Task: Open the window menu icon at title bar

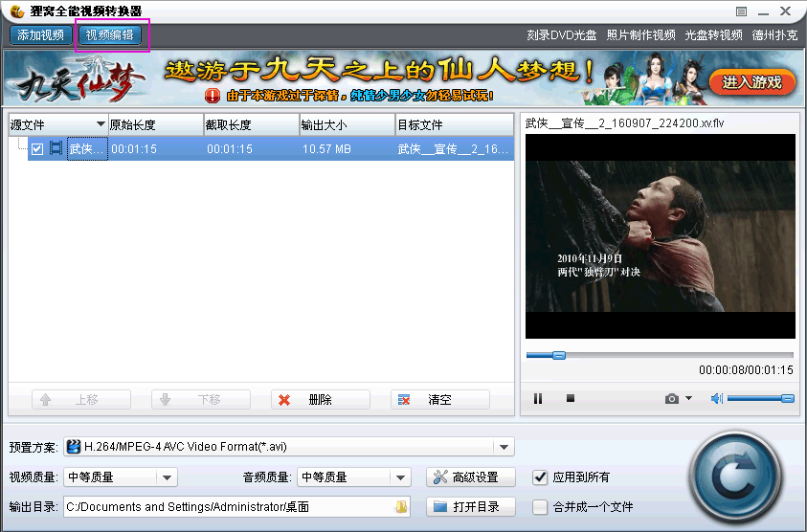Action: [741, 11]
